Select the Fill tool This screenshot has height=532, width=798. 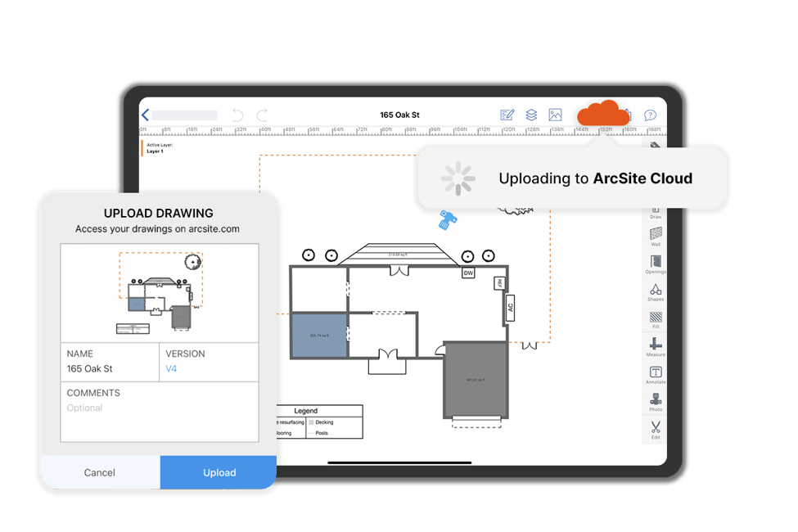(656, 319)
